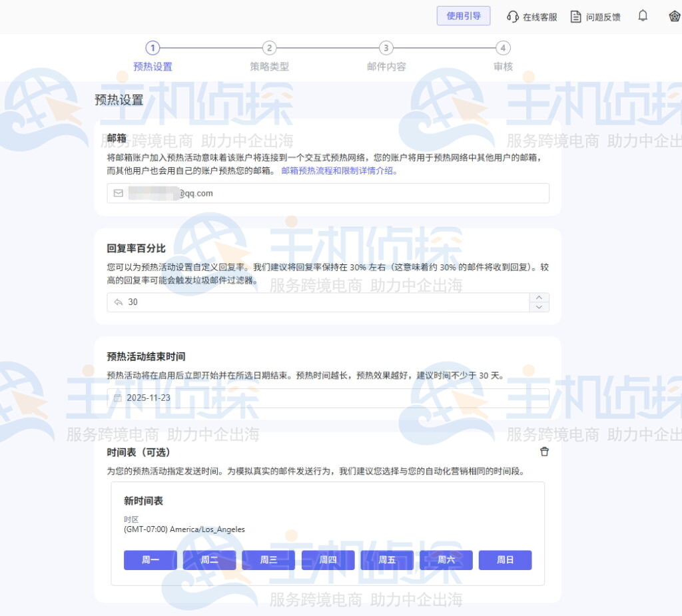The width and height of the screenshot is (682, 616).
Task: Click the calendar icon in the date field
Action: click(117, 398)
